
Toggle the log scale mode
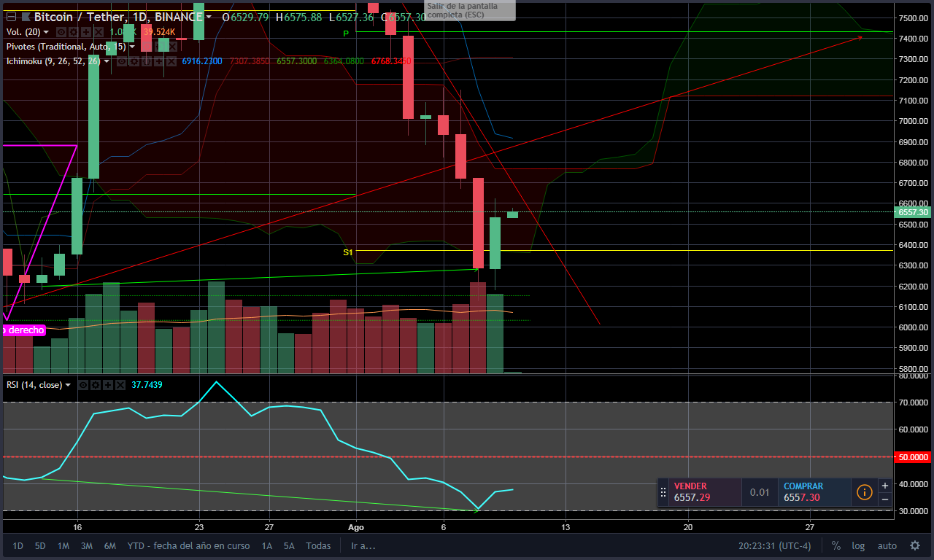[x=858, y=545]
